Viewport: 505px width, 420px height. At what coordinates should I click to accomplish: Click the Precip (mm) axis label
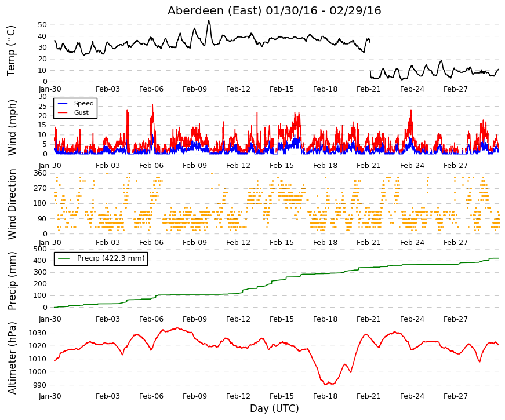pyautogui.click(x=12, y=281)
